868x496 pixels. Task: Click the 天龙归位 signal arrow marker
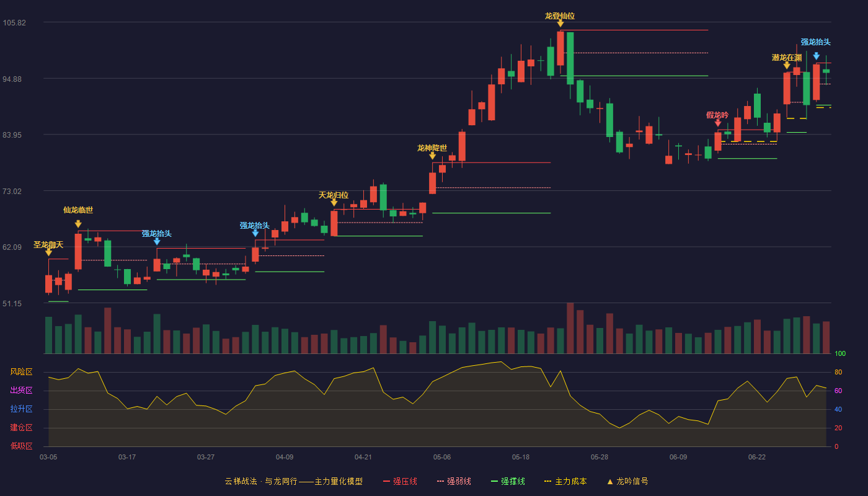click(x=334, y=203)
